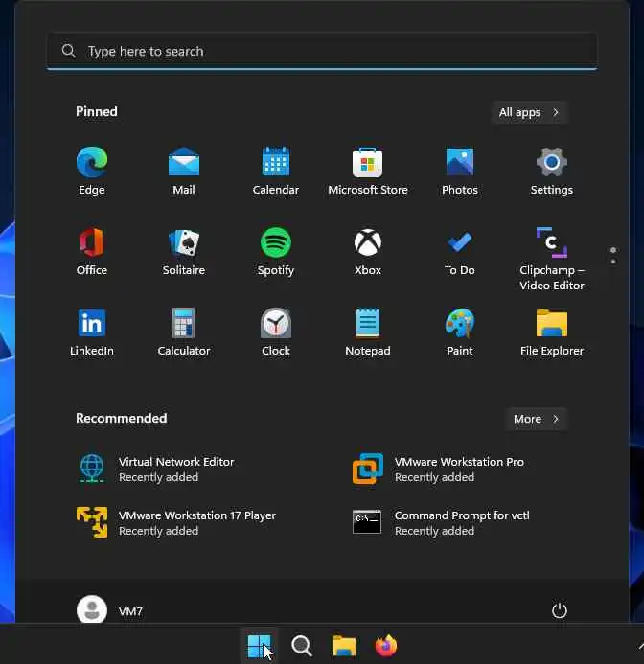Open File Explorer from pinned apps
This screenshot has height=664, width=644.
point(552,332)
